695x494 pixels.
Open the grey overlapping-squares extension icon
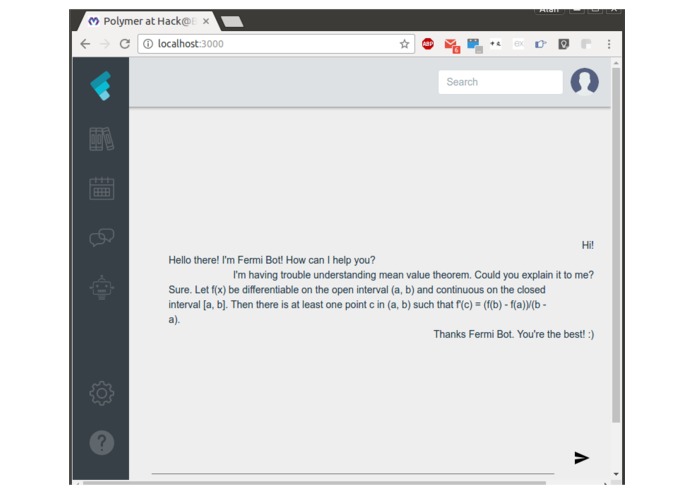586,44
